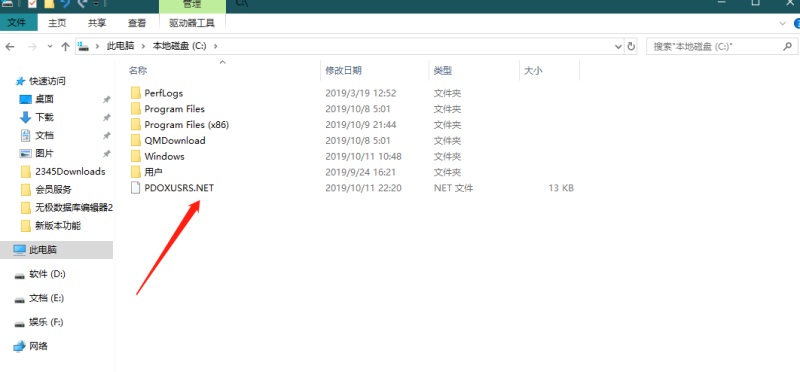Click the New Folder icon in title bar
The width and height of the screenshot is (800, 372).
49,3
